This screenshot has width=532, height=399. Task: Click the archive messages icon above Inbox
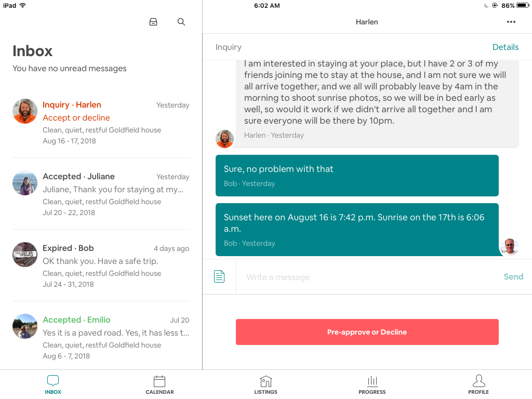(153, 22)
